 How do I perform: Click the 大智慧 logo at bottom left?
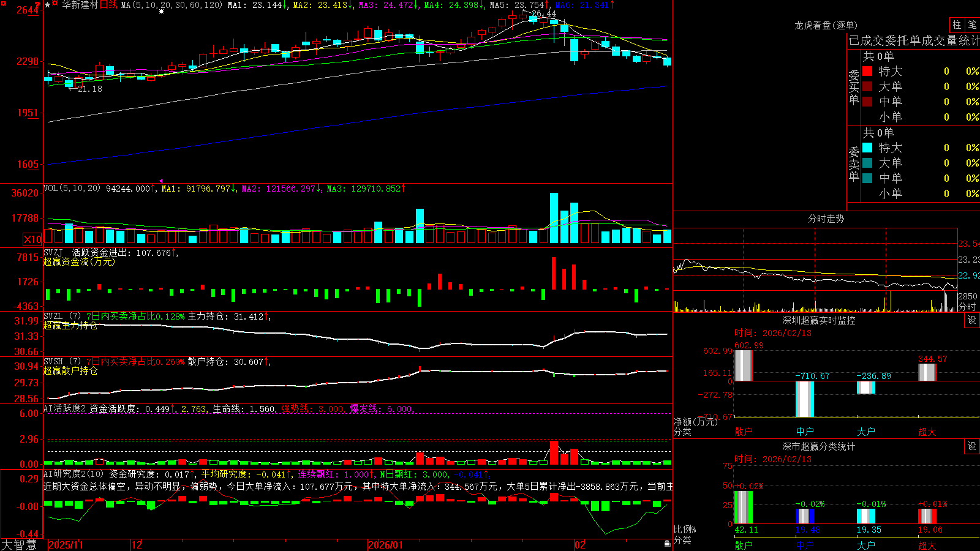click(19, 544)
